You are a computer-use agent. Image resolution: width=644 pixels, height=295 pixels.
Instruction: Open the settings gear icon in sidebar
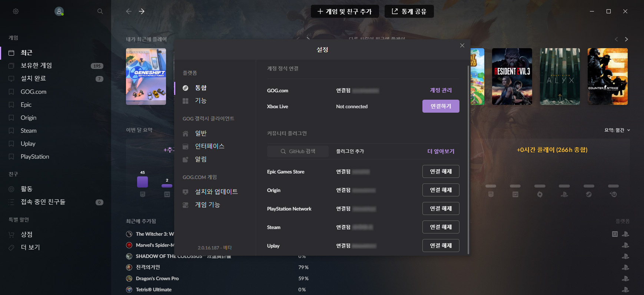[x=16, y=11]
